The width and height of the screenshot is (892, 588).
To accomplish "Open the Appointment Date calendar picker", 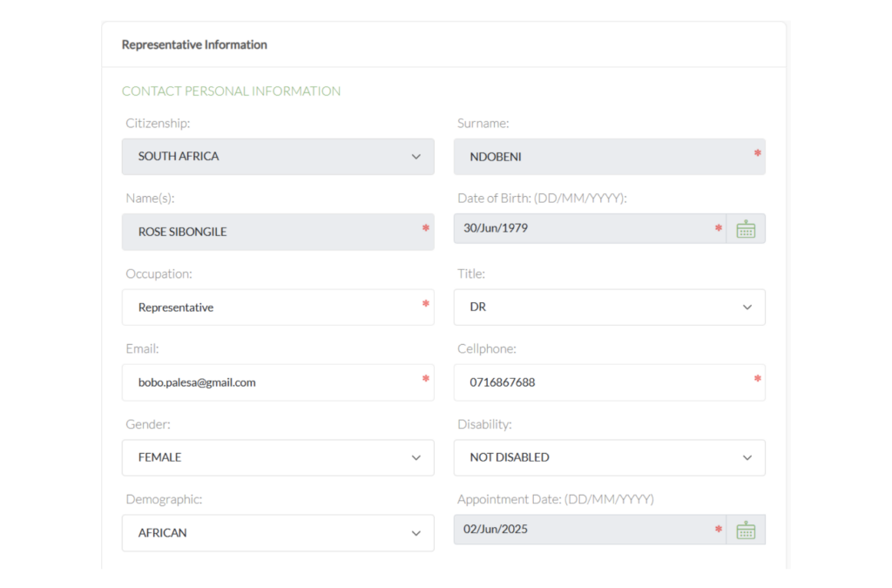I will pyautogui.click(x=746, y=530).
